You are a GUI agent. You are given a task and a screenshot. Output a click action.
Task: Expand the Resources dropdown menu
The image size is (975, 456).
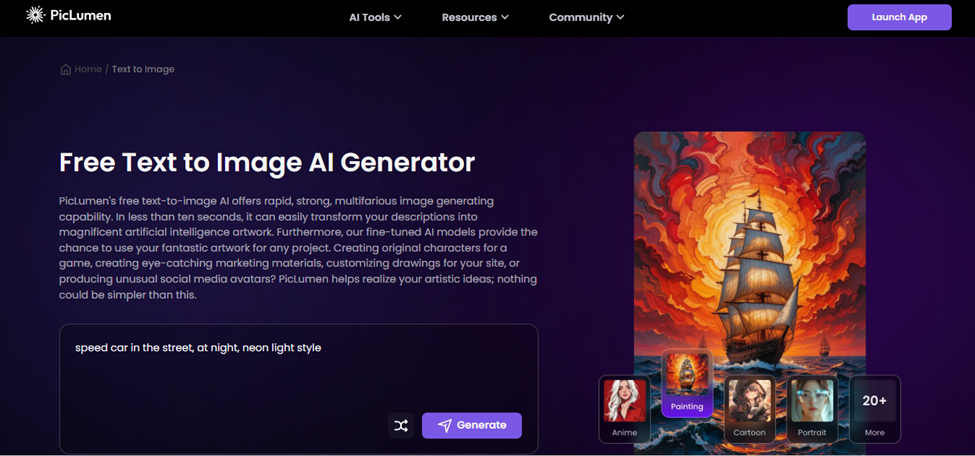475,17
